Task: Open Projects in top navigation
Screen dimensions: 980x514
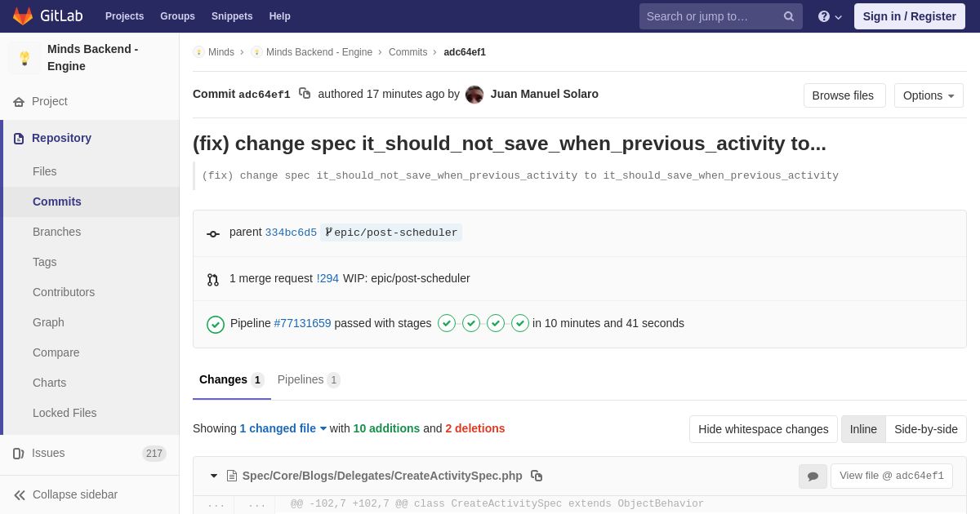Action: click(x=124, y=16)
